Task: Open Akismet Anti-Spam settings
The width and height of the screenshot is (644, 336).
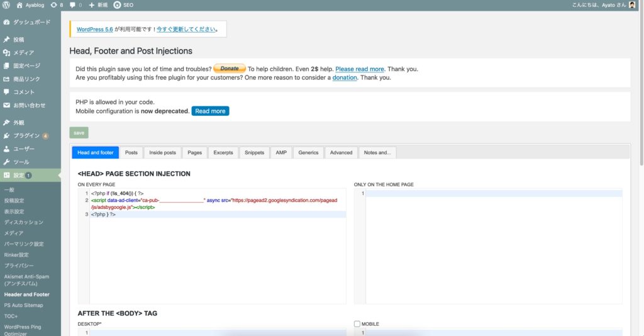Action: tap(26, 280)
